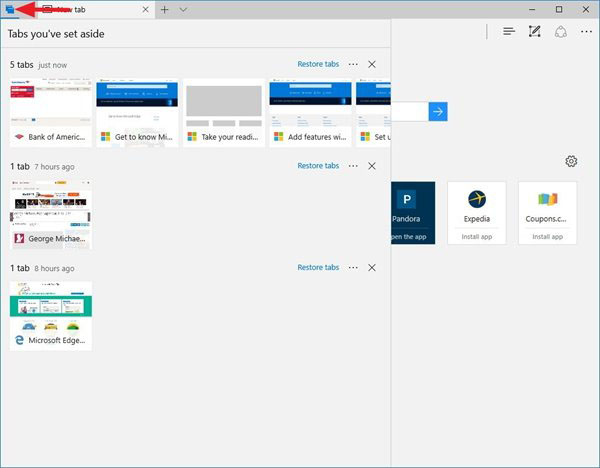The image size is (600, 468).
Task: Restore the tab set aside 7 hours ago
Action: tap(318, 166)
